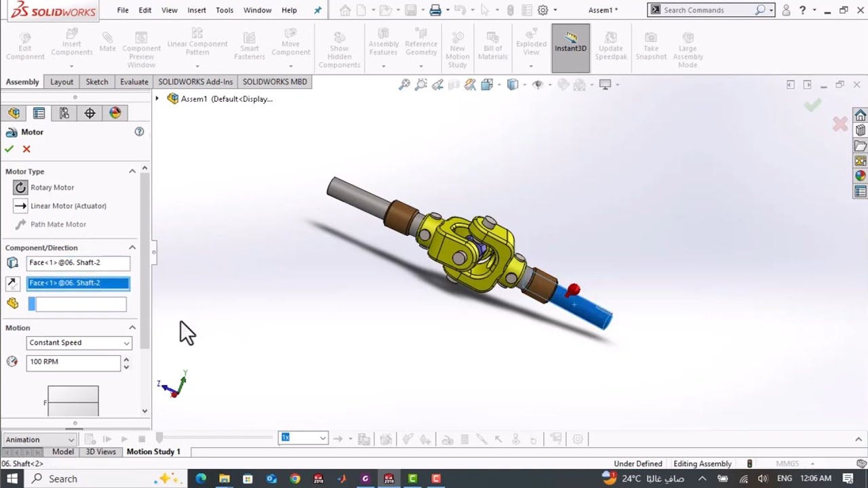Open Motor help question mark icon
868x488 pixels.
[x=139, y=132]
